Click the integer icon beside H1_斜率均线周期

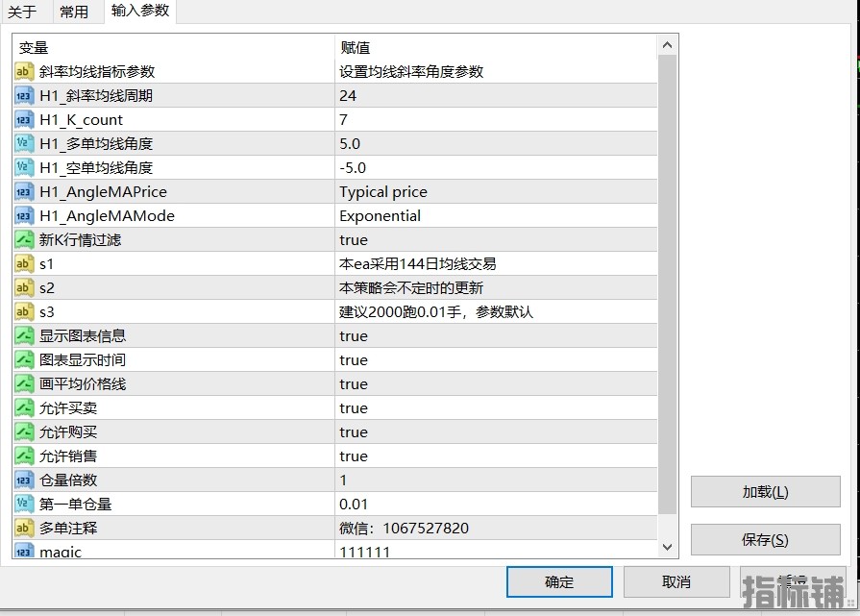click(x=24, y=95)
